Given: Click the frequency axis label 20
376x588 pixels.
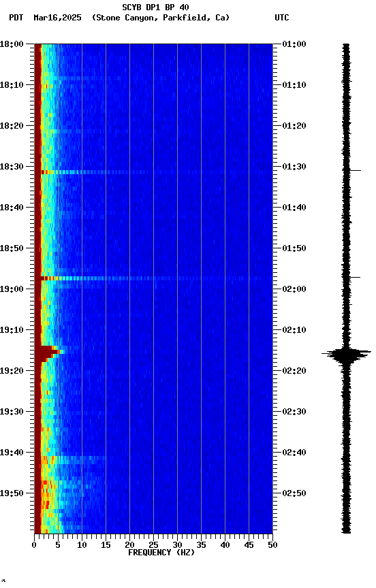Looking at the screenshot, I should [x=129, y=545].
